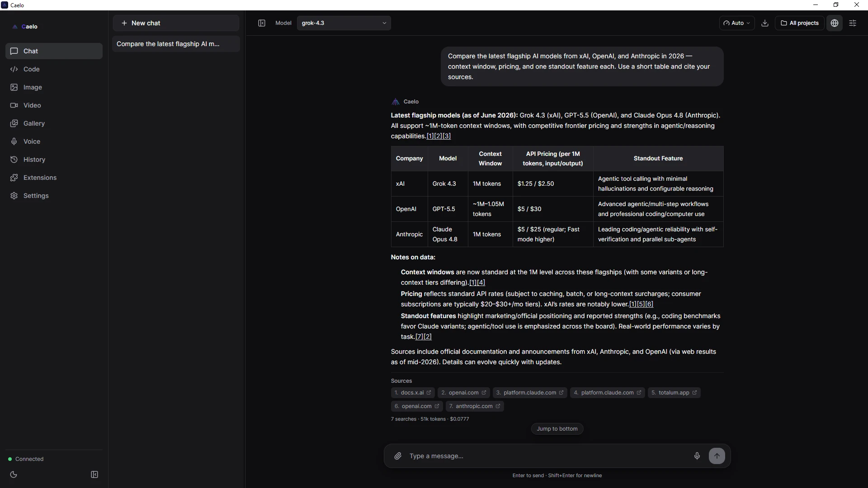Screen dimensions: 868x488
Task: Open source 1 docs.x.ai
Action: coord(413,393)
